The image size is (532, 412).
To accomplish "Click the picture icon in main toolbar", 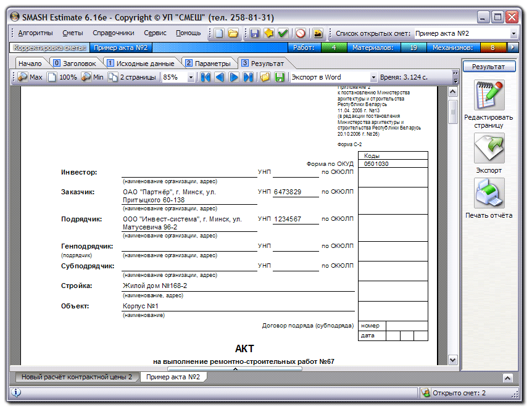I will click(x=318, y=33).
